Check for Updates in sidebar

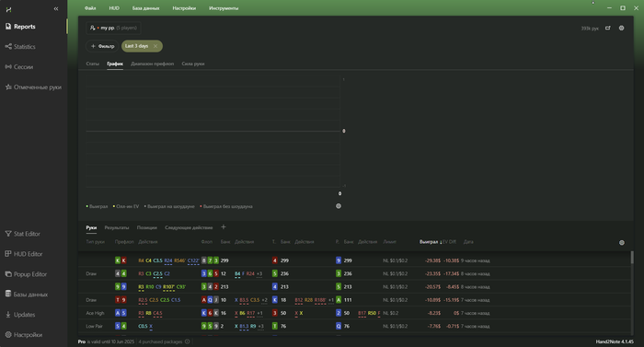[20, 315]
